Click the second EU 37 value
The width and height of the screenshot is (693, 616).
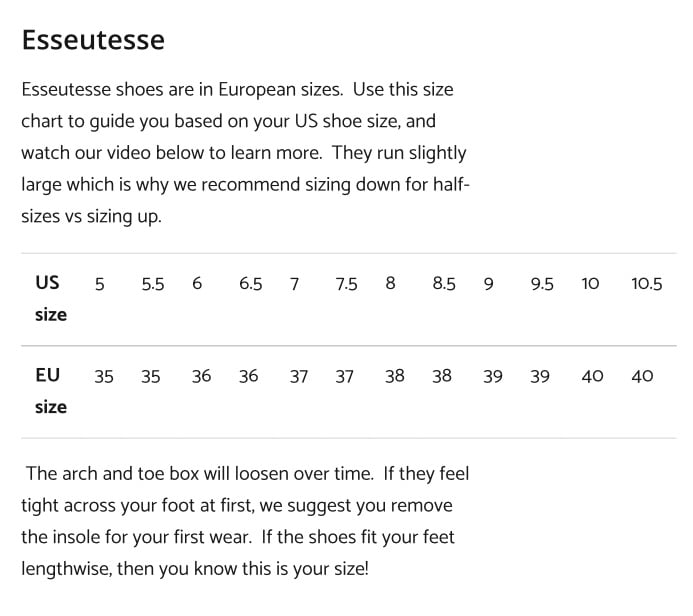click(x=344, y=376)
